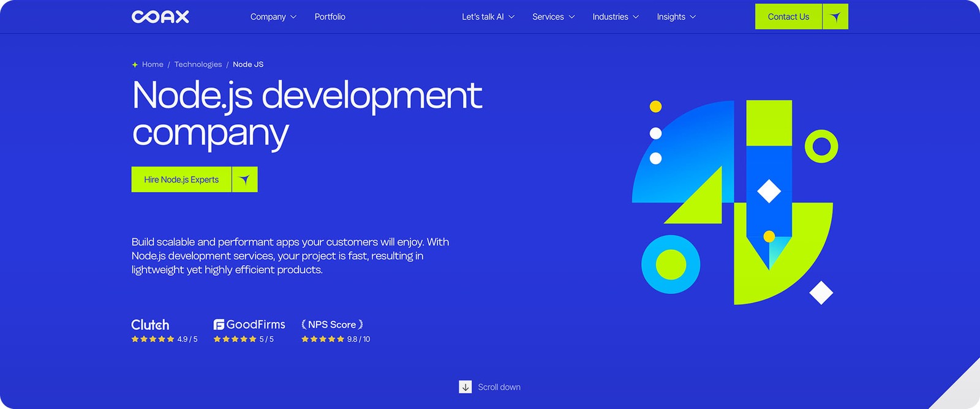Viewport: 980px width, 409px height.
Task: Click the Contact Us button
Action: pos(788,17)
